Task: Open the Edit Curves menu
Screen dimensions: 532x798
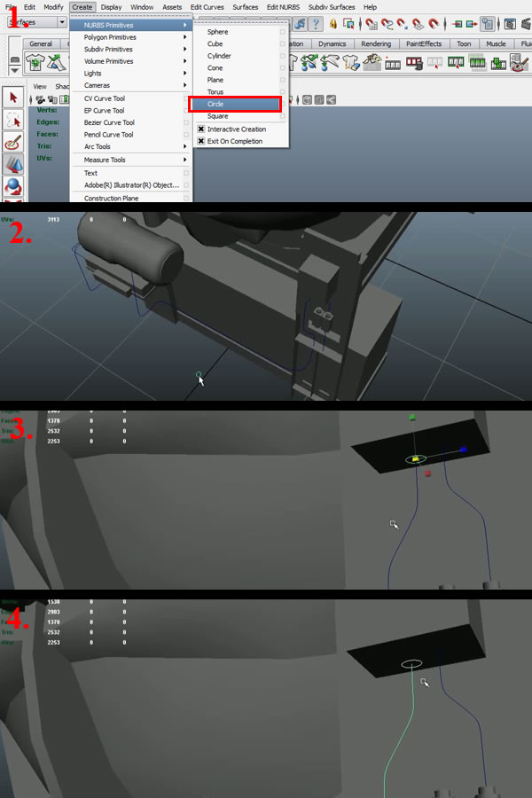Action: tap(207, 7)
